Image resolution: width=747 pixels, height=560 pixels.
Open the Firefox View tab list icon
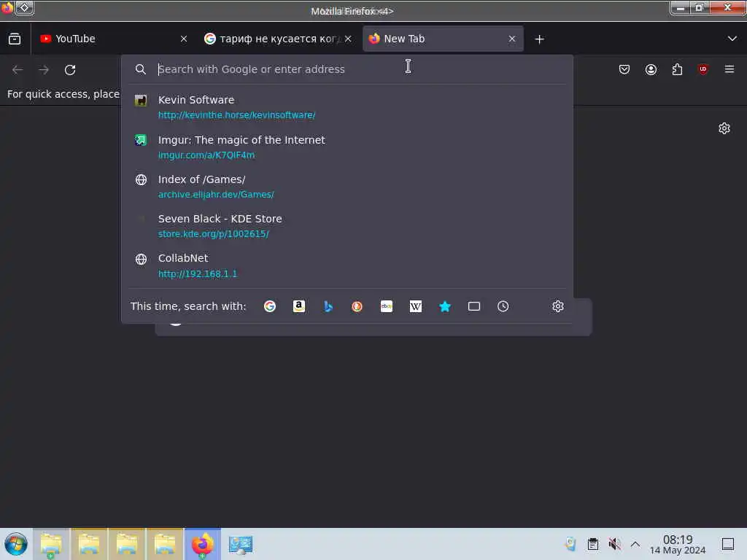[x=15, y=39]
